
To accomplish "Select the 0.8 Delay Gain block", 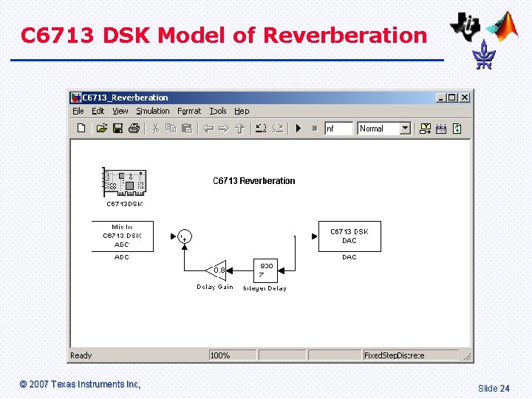I will [216, 270].
